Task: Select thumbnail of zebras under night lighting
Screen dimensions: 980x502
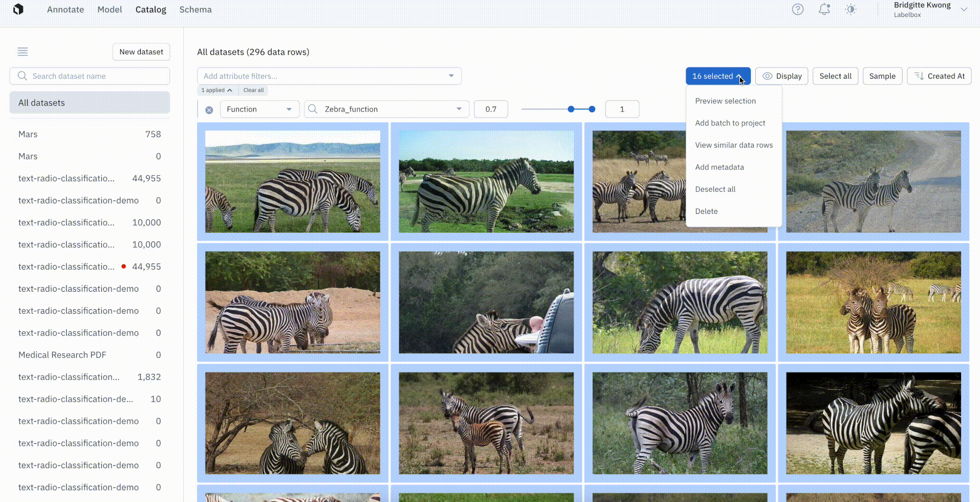Action: [874, 423]
